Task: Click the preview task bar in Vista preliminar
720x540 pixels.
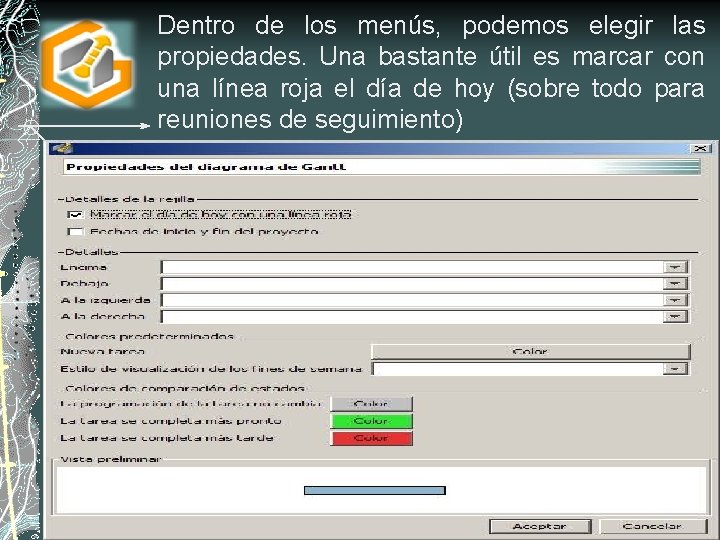Action: click(x=375, y=490)
